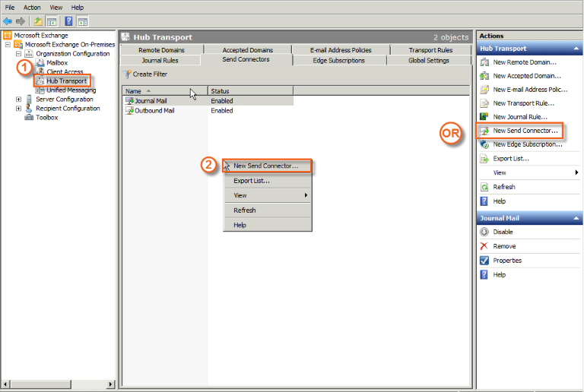584x392 pixels.
Task: Click the Back arrow toolbar icon
Action: pyautogui.click(x=8, y=21)
